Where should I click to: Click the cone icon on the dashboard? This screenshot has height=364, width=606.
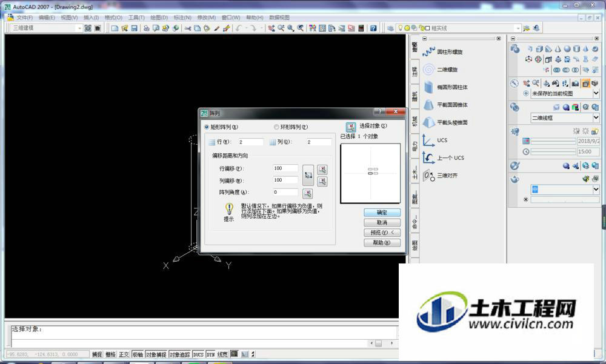point(558,49)
